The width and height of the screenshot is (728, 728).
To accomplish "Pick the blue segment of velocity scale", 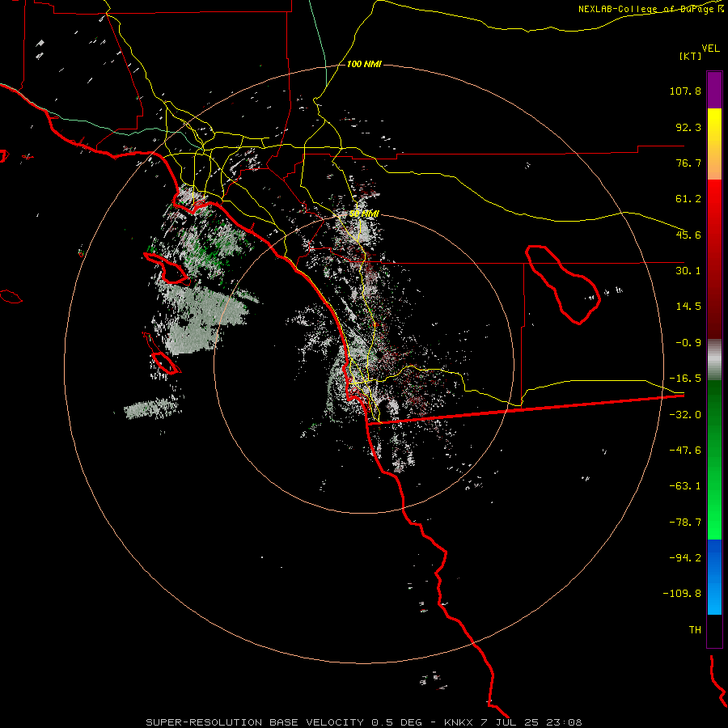I will pyautogui.click(x=714, y=577).
